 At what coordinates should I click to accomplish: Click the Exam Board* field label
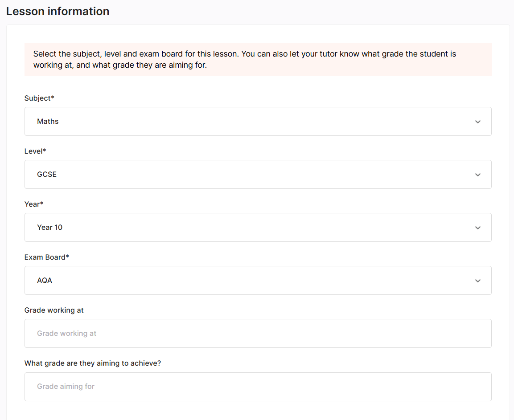[x=47, y=257]
